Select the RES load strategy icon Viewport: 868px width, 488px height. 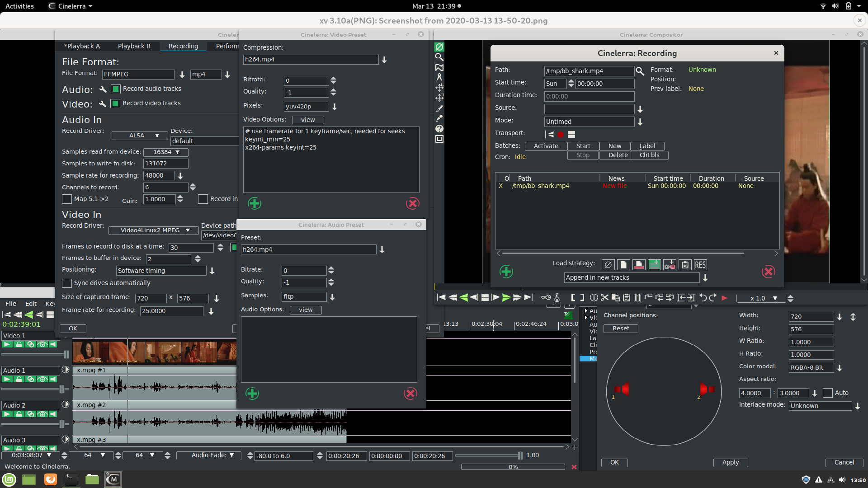[x=700, y=265]
